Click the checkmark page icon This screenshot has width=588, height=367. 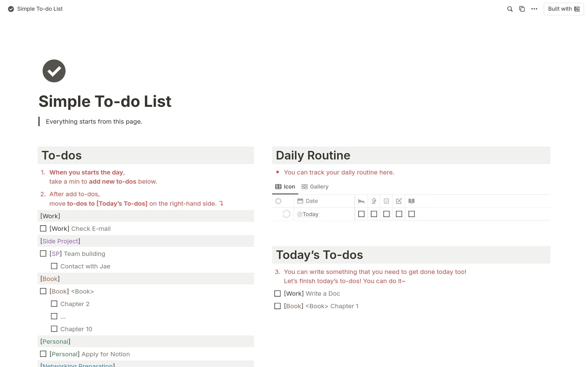54,71
